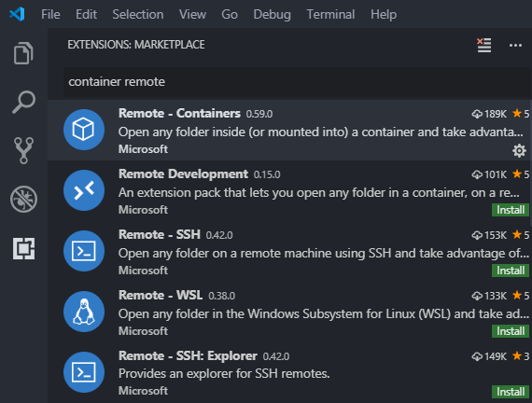Click the Remote - Containers cube icon
This screenshot has height=403, width=532.
click(x=84, y=130)
